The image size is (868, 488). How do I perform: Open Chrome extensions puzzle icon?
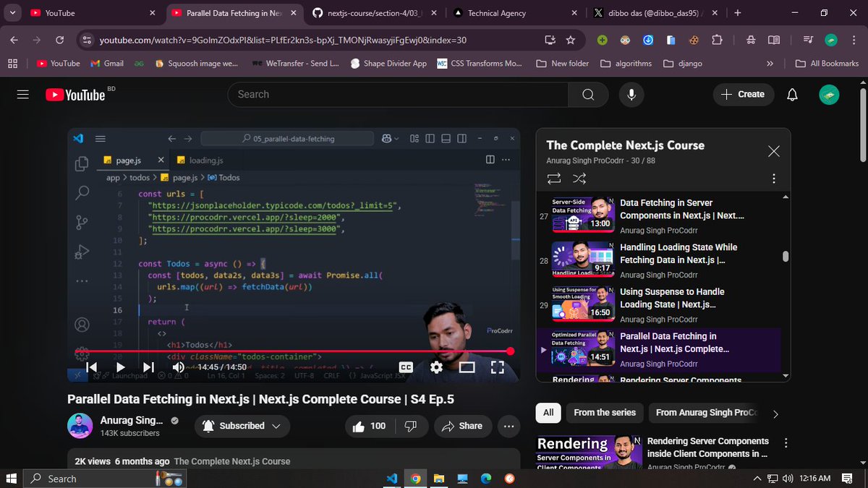[x=717, y=40]
